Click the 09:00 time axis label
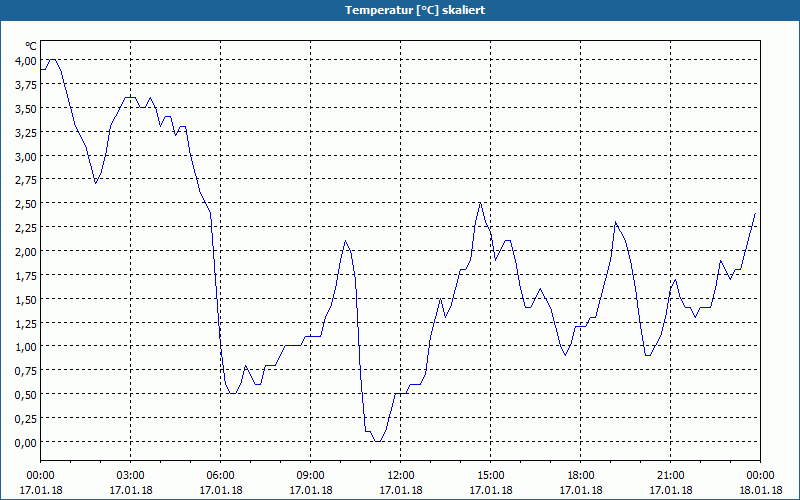The height and width of the screenshot is (500, 800). point(311,476)
